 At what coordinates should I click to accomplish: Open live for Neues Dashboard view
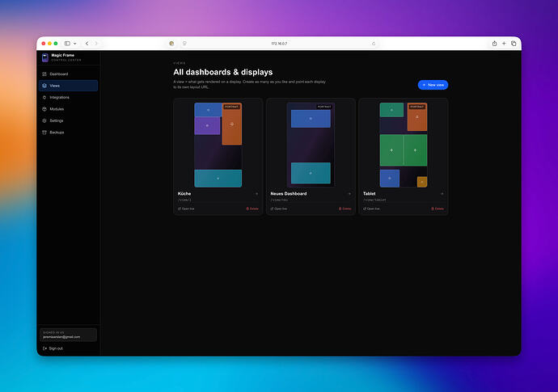tap(279, 209)
